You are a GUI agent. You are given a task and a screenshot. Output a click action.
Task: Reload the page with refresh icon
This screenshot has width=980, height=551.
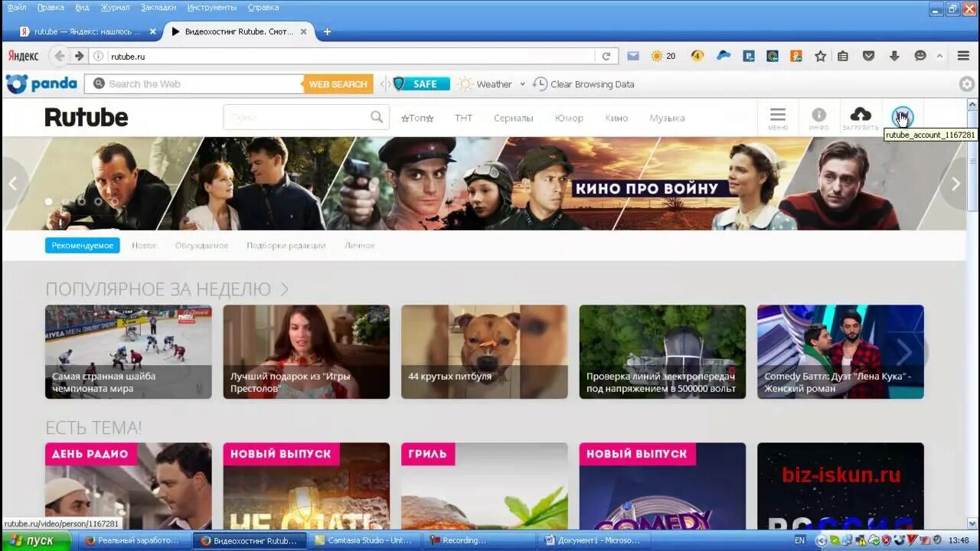606,56
